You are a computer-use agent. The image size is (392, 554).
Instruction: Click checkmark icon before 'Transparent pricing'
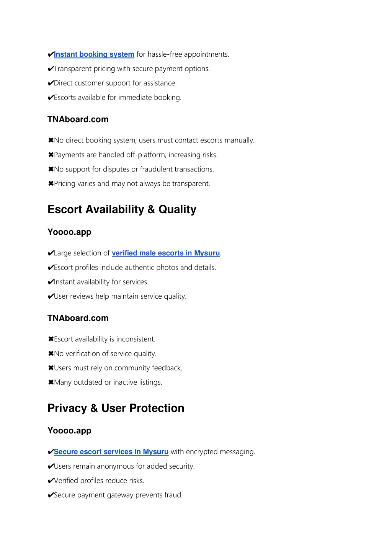tap(51, 69)
